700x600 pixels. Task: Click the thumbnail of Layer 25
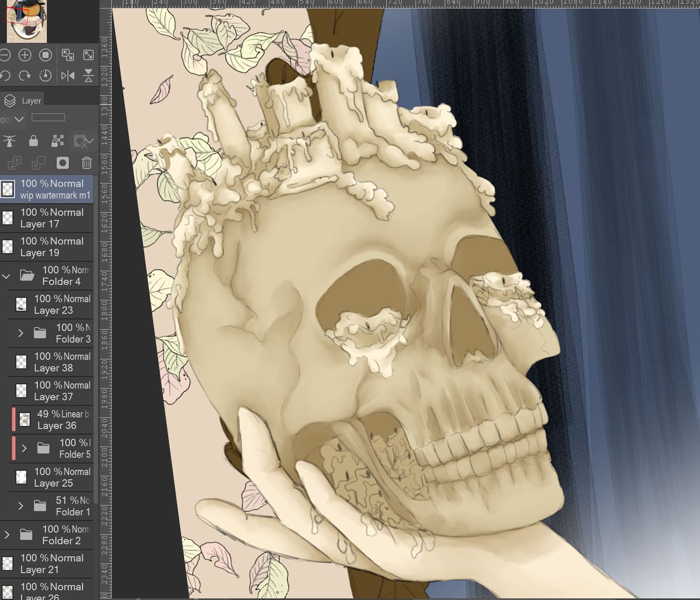click(21, 477)
